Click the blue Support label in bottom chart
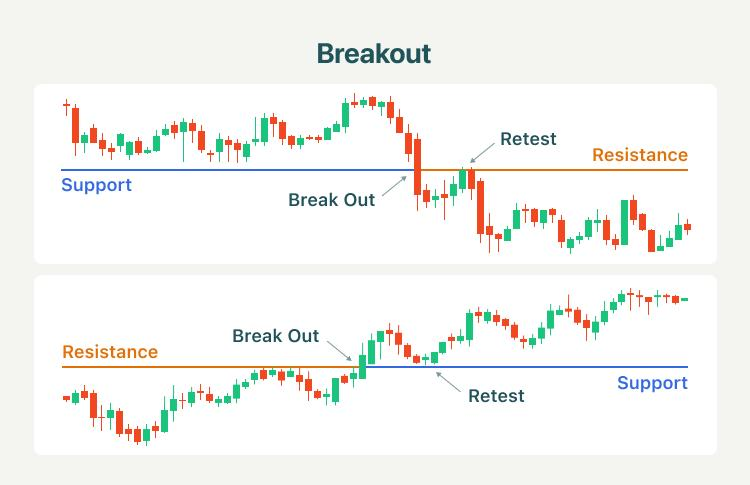The image size is (750, 485). 652,383
